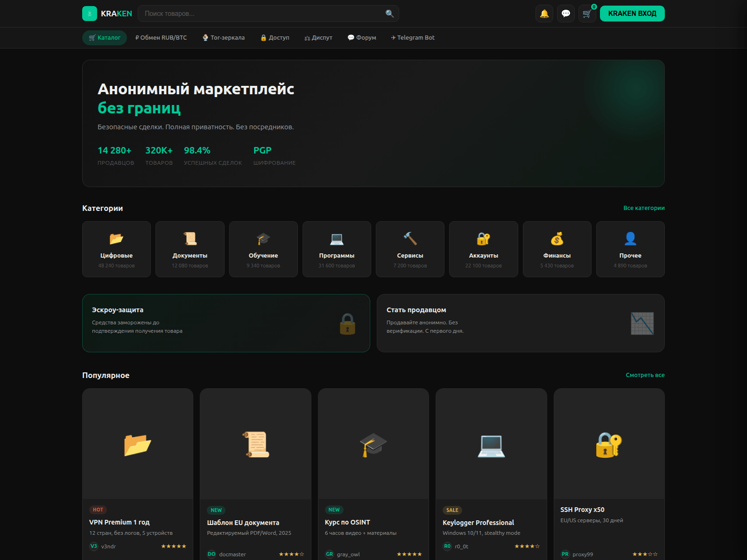Click the notification bell icon
Viewport: 747px width, 560px height.
(x=544, y=14)
